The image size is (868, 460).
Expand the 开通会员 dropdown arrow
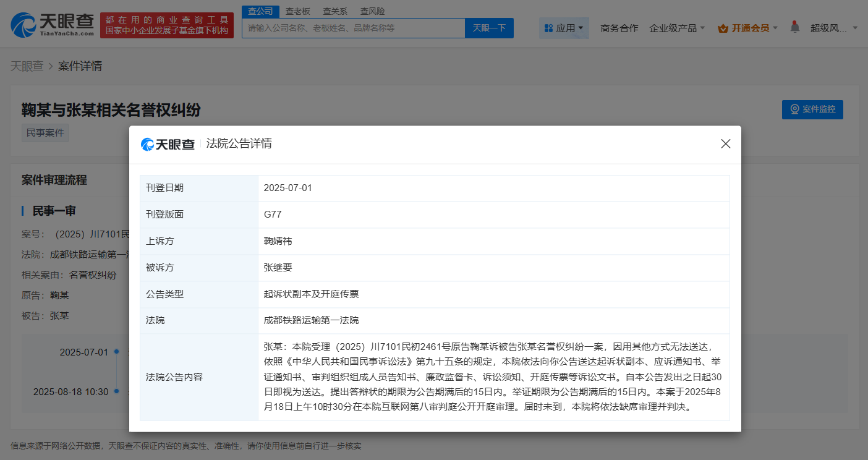point(775,28)
